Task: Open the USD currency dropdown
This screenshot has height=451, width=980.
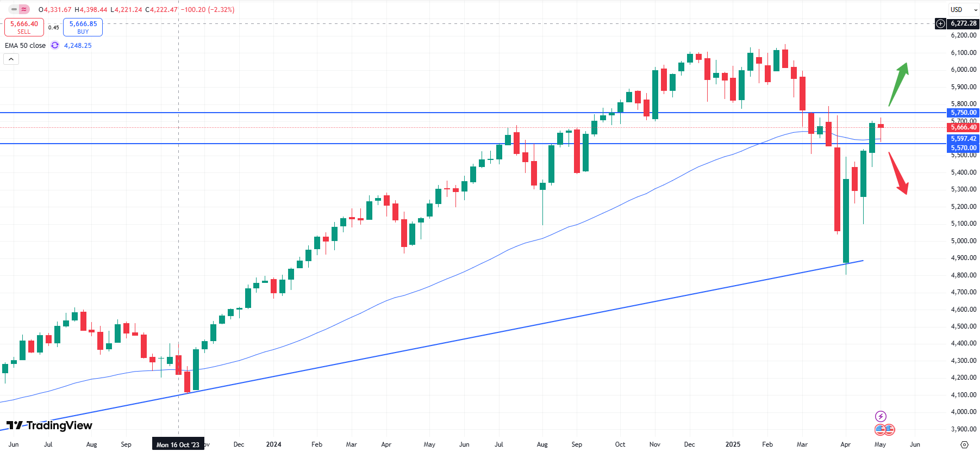Action: pos(964,10)
